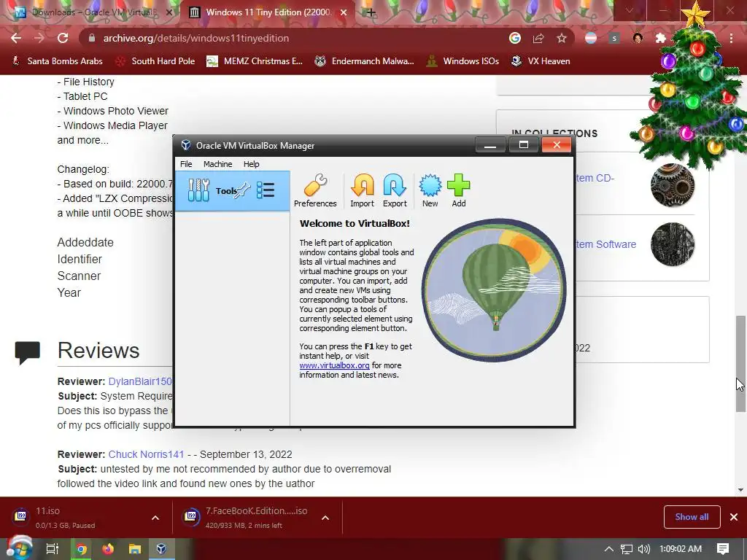Open File Explorer from the taskbar
Screen dimensions: 747x560
pos(135,550)
